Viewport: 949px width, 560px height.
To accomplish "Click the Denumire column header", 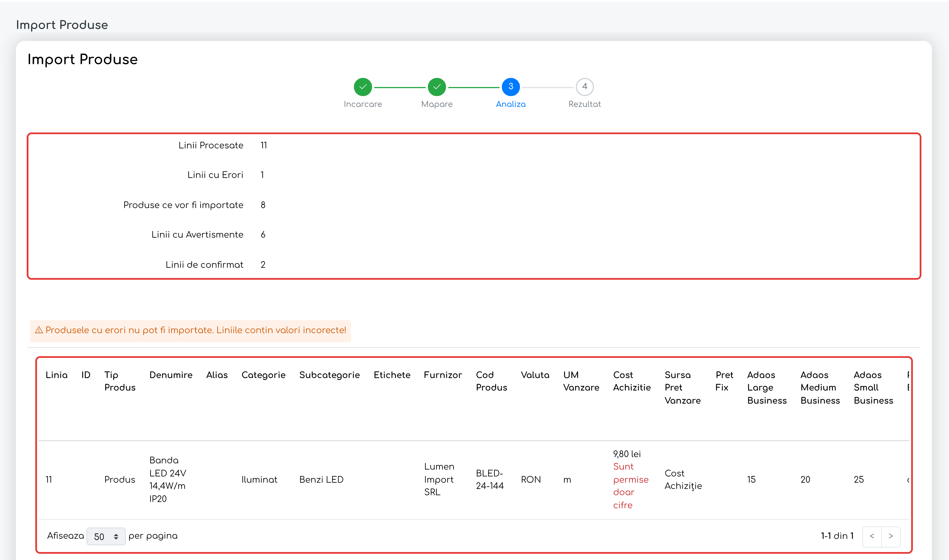I will coord(171,375).
